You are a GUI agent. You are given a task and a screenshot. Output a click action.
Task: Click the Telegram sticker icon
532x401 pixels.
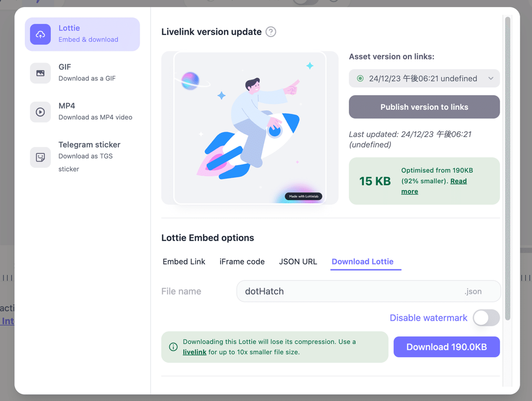coord(40,157)
